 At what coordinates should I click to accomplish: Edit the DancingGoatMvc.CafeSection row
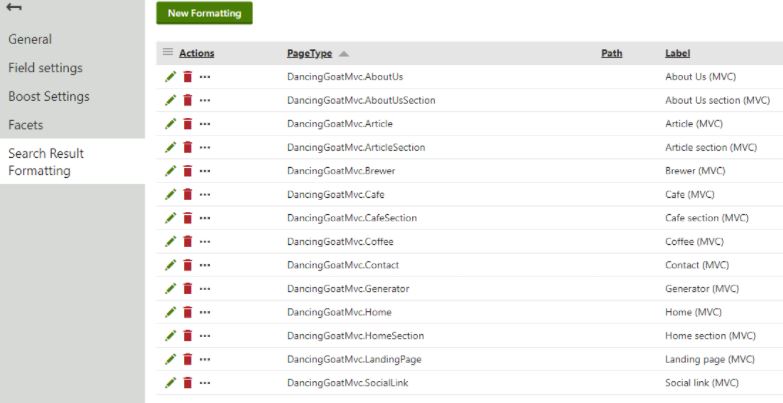click(x=171, y=217)
